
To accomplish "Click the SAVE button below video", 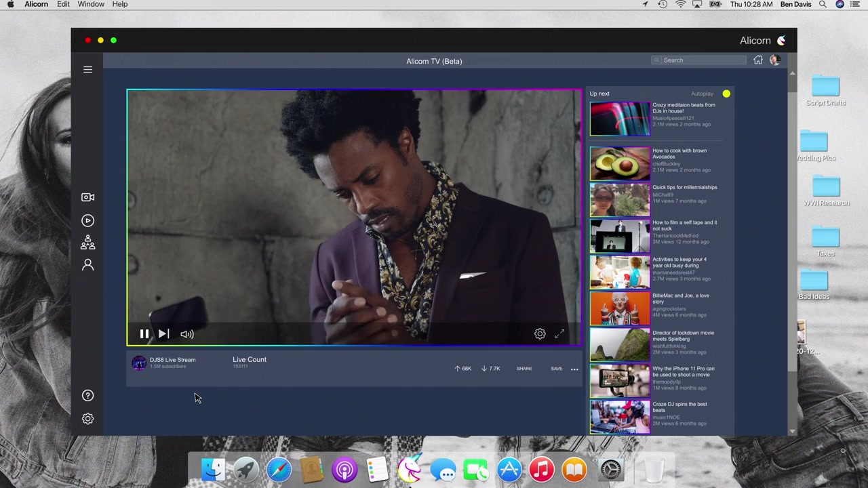I will coord(556,369).
